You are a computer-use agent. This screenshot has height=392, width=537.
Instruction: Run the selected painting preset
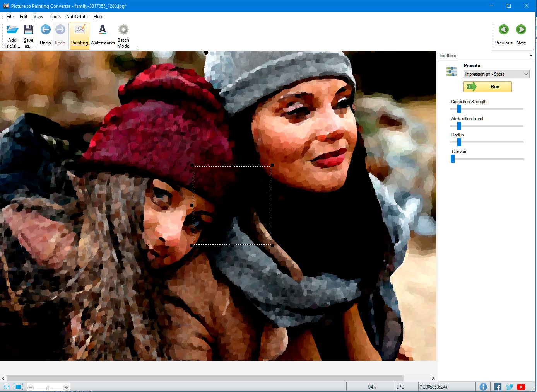(487, 87)
